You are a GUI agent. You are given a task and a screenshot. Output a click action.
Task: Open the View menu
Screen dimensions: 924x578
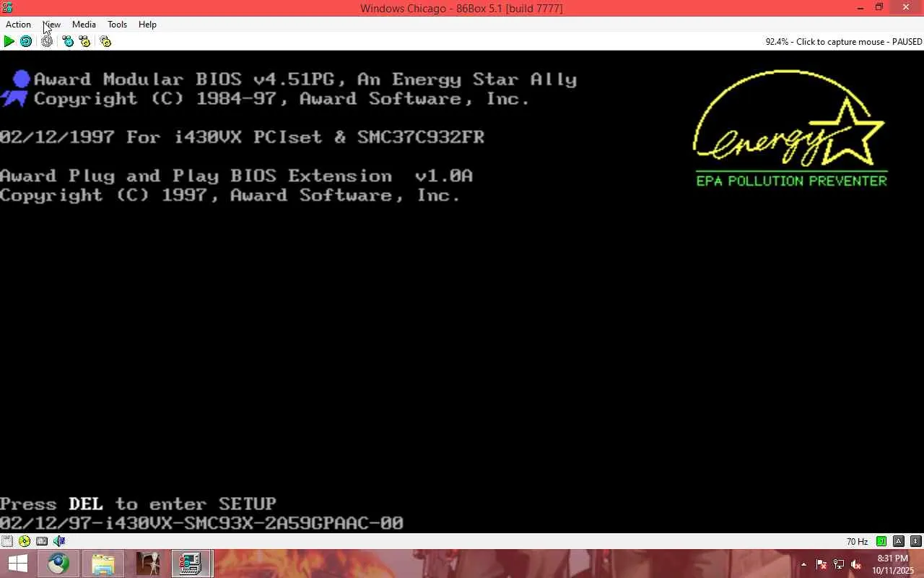point(52,25)
